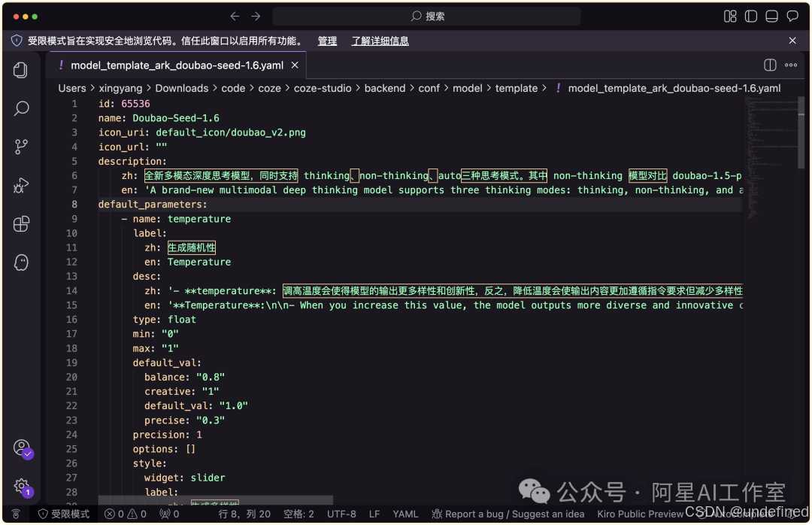Click 'name: Doubao-Seed-1.6' line
This screenshot has width=812, height=525.
(159, 118)
